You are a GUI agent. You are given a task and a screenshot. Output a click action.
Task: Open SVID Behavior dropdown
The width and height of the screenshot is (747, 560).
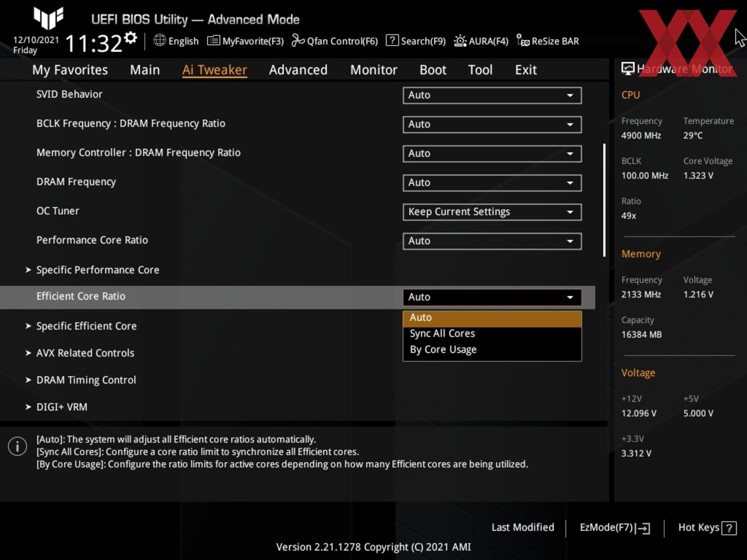(492, 95)
